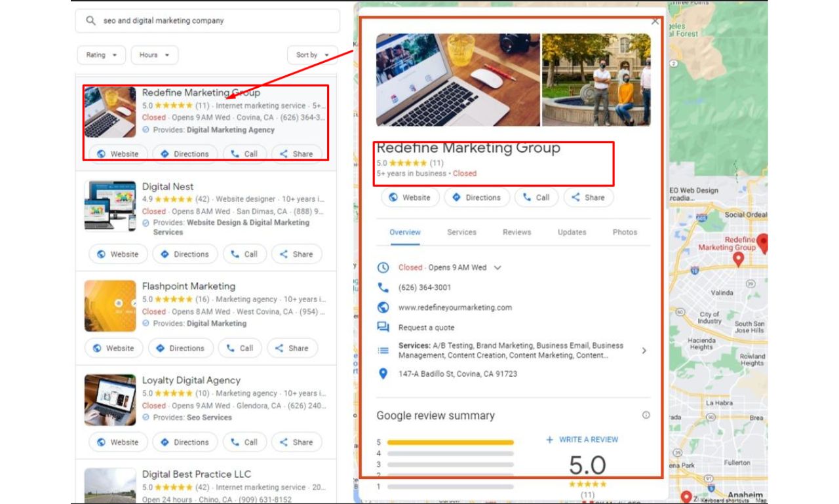This screenshot has height=504, width=839.
Task: Click the search magnifier icon
Action: coord(90,21)
